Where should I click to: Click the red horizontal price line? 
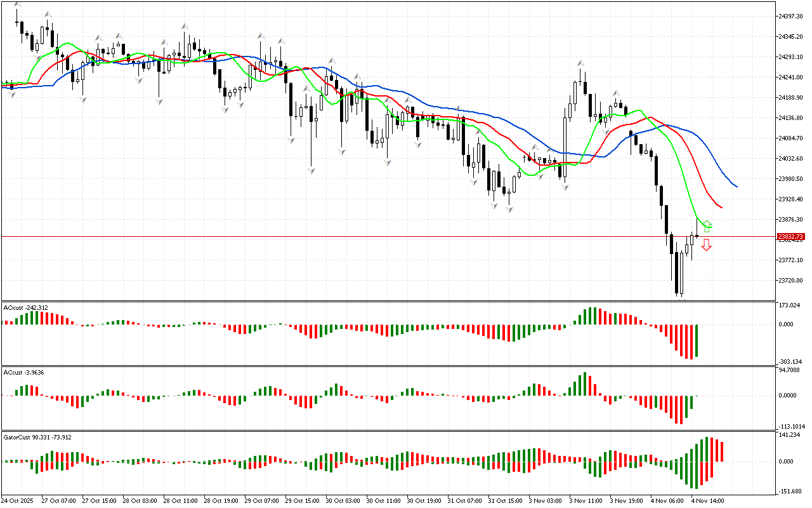pos(381,236)
